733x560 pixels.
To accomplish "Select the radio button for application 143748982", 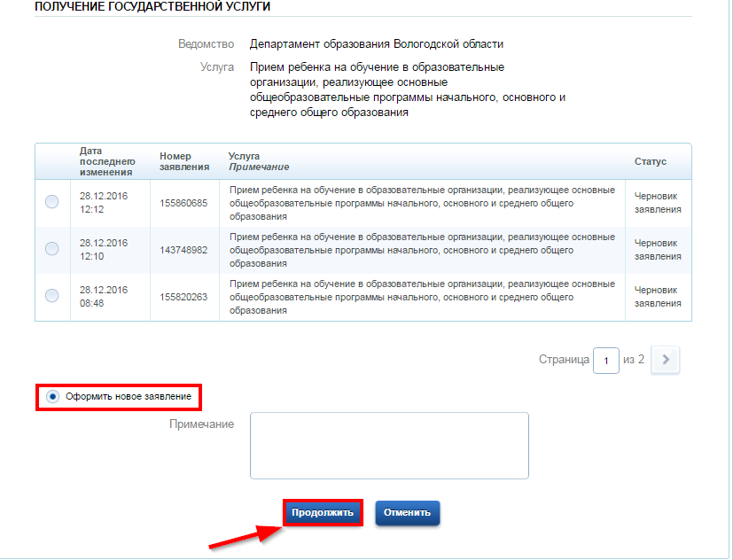I will (51, 248).
